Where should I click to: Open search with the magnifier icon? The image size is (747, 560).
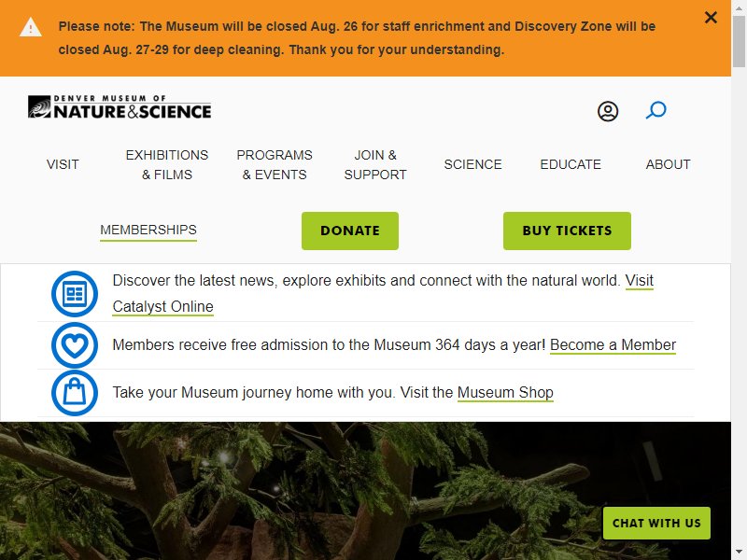656,111
